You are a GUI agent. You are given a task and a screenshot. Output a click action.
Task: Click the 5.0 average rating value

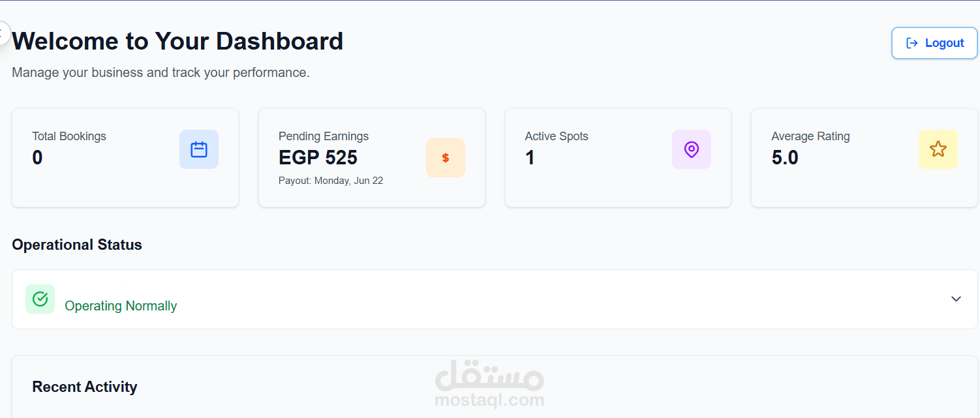pos(785,158)
